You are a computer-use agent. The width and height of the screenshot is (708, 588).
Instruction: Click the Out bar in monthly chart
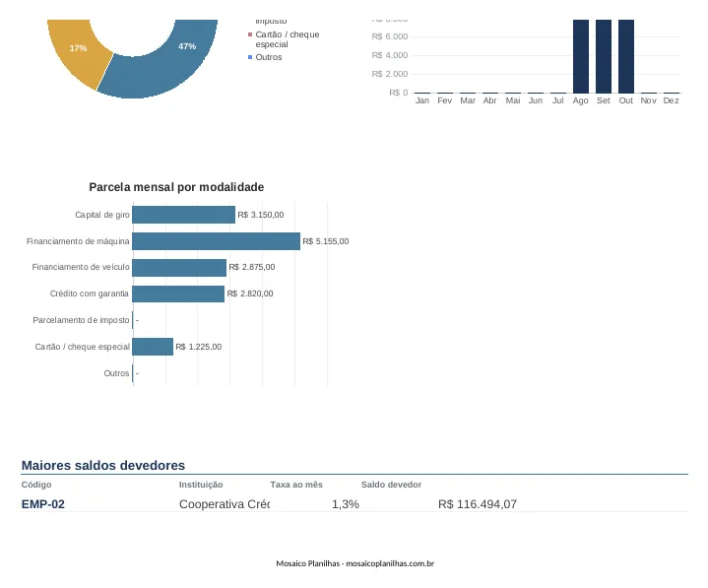point(626,56)
